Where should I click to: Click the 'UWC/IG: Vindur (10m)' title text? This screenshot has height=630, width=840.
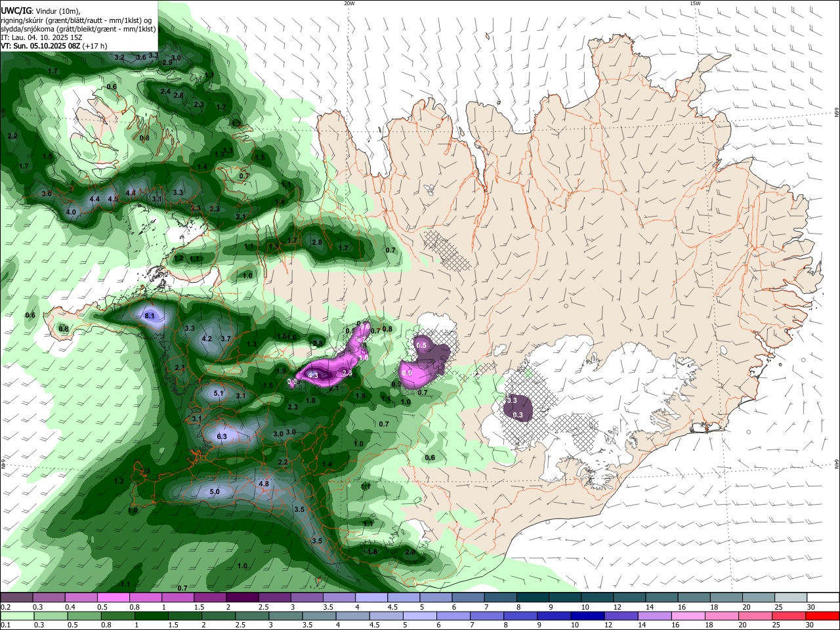(41, 10)
